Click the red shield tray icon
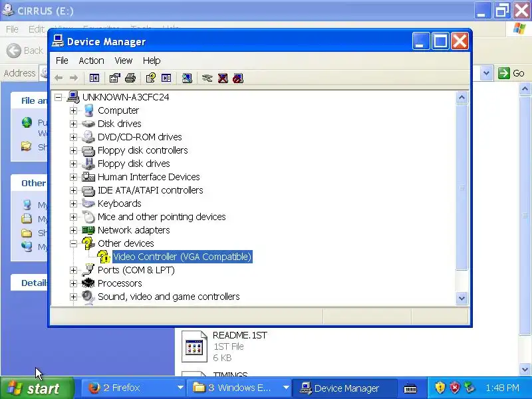 [x=455, y=387]
